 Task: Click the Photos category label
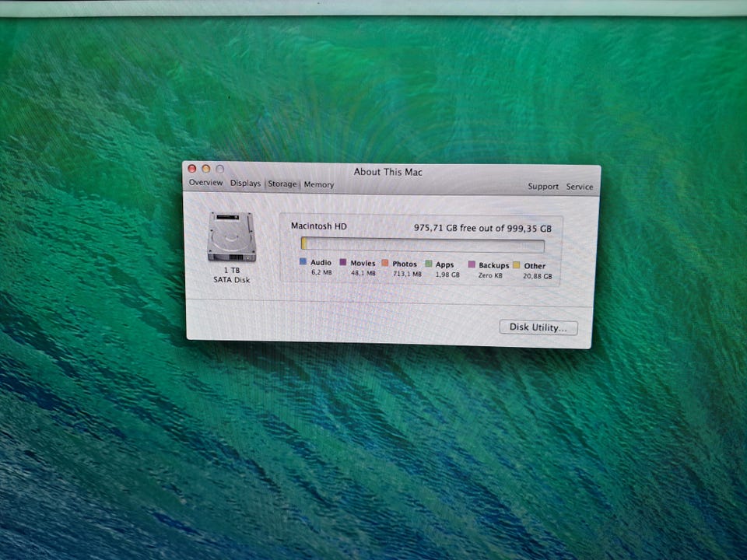click(x=405, y=264)
